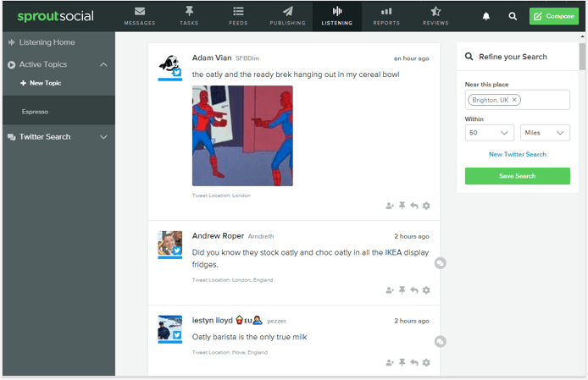Click conversation bubble beside iestyn lloyd's tweet
This screenshot has width=588, height=380.
(441, 341)
